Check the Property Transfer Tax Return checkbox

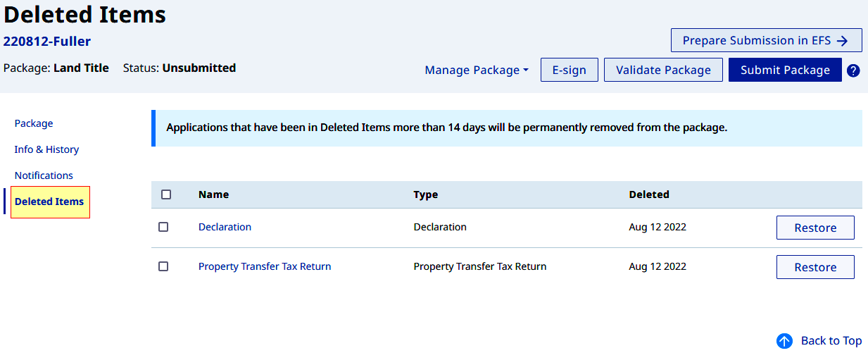(163, 266)
